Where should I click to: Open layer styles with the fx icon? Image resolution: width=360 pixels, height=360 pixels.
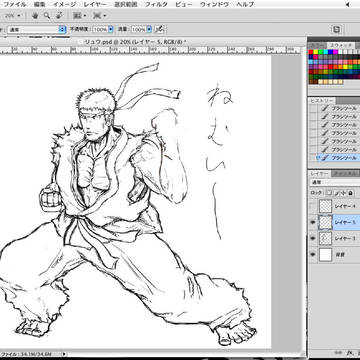pos(350,352)
